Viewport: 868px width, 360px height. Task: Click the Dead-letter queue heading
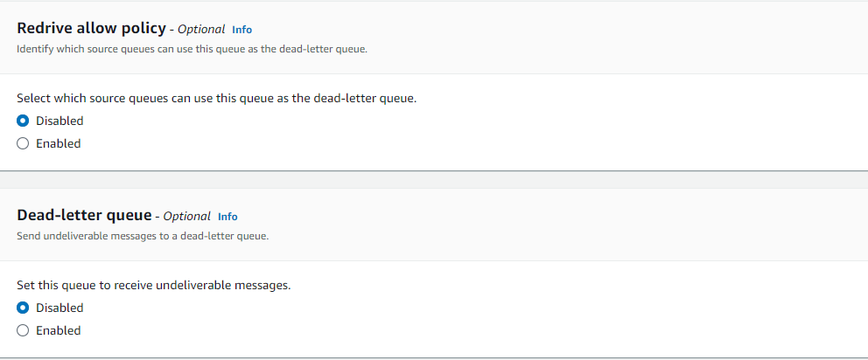pos(84,216)
